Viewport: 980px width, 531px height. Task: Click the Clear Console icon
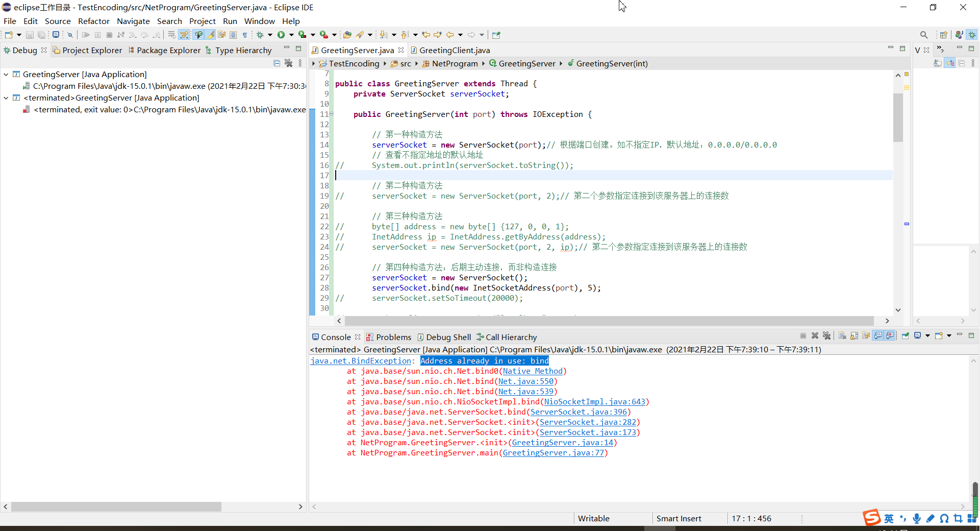[842, 335]
